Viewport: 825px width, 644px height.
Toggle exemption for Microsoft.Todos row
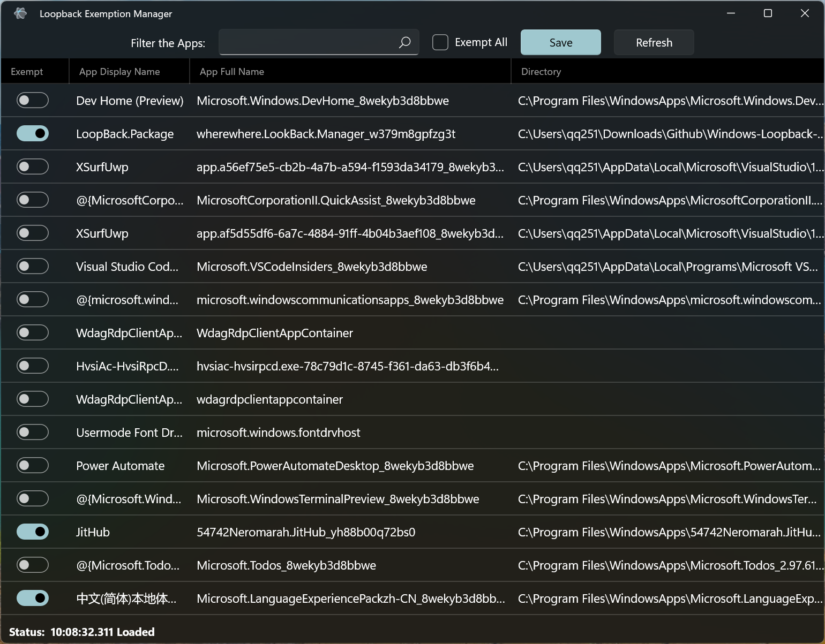(x=33, y=565)
